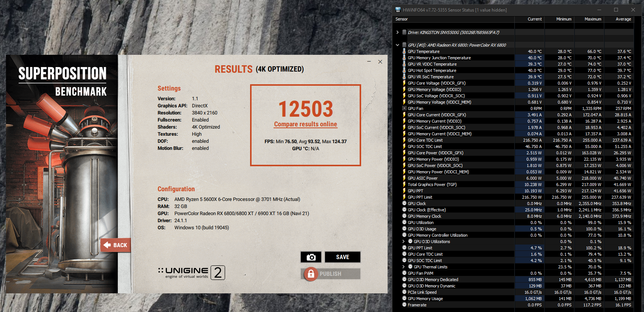644x312 pixels.
Task: Select circle icon for GPU Clock (Effective)
Action: [404, 210]
